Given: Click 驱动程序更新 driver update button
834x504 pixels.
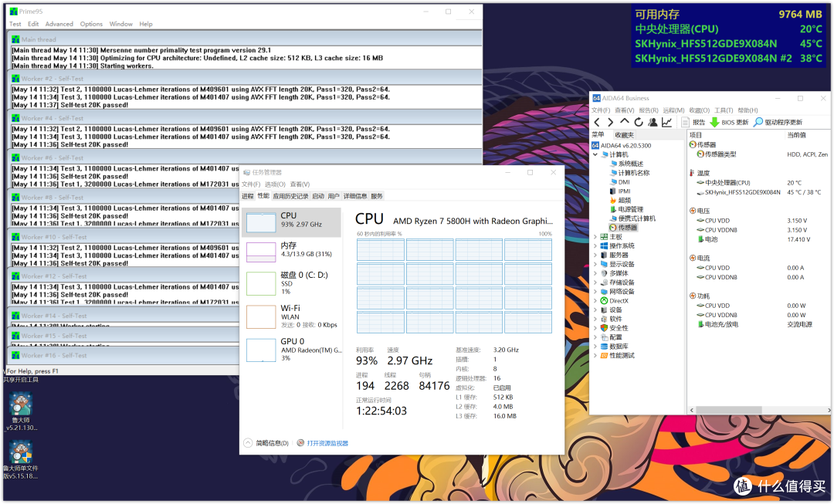Looking at the screenshot, I should coord(778,122).
